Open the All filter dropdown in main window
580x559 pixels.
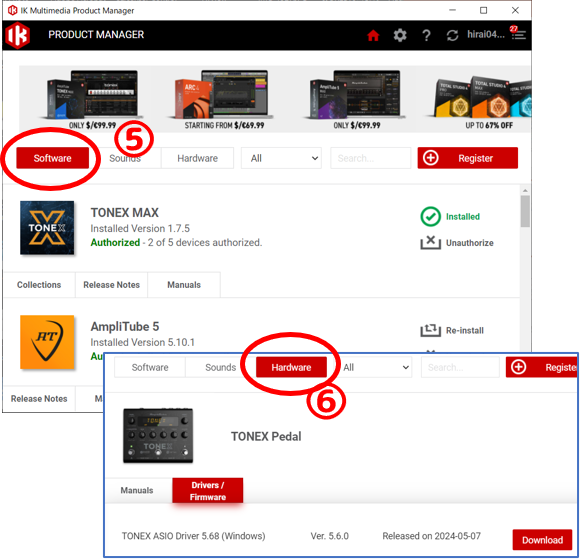(x=281, y=158)
